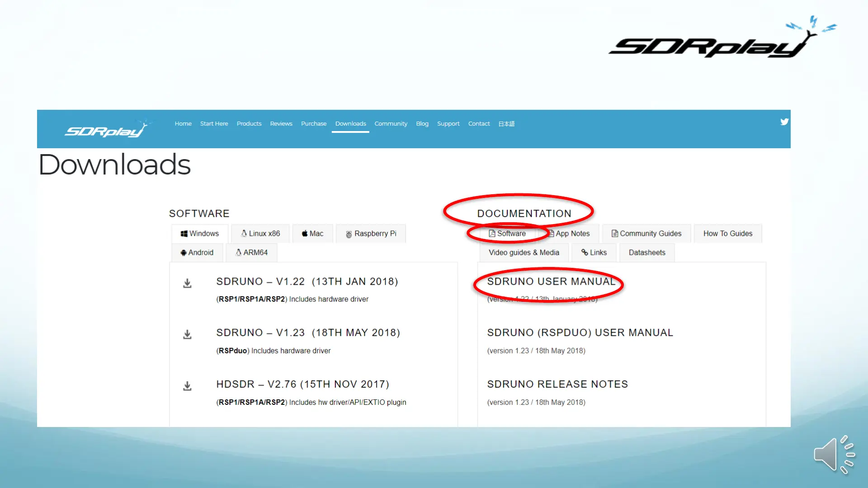Viewport: 868px width, 488px height.
Task: Open the Android software tab
Action: click(197, 253)
